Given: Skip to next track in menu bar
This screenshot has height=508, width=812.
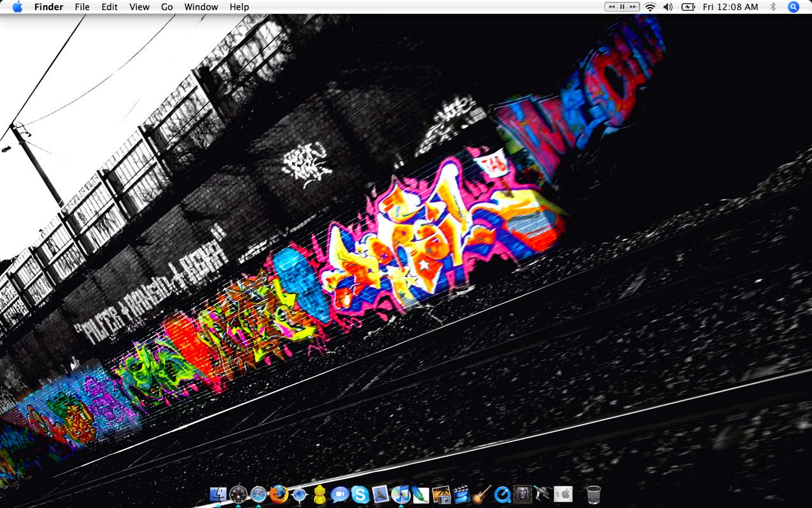Looking at the screenshot, I should pos(633,7).
